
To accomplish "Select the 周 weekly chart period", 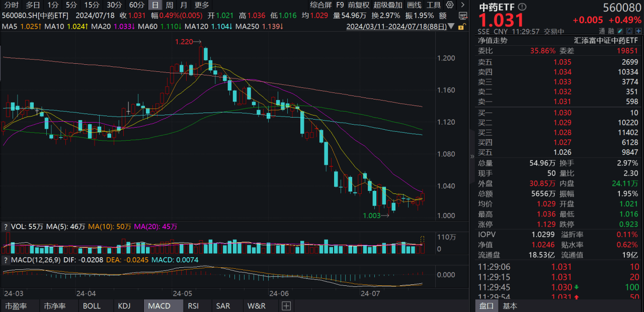I will 170,5.
